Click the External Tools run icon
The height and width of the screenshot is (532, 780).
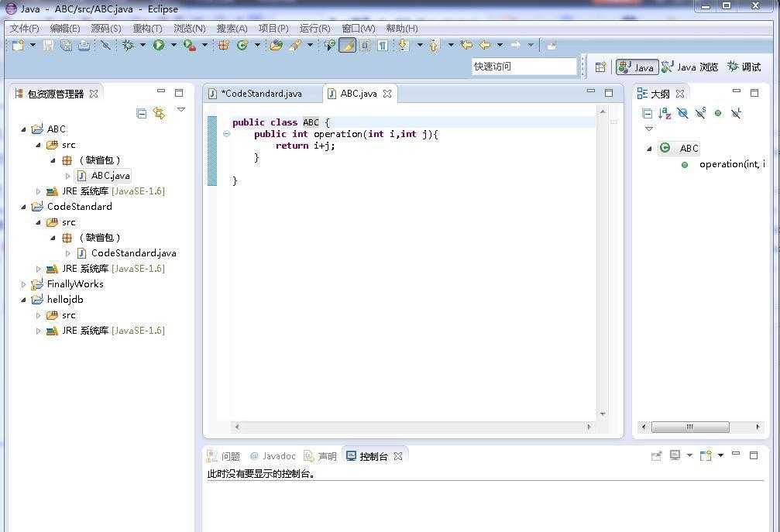tap(190, 46)
